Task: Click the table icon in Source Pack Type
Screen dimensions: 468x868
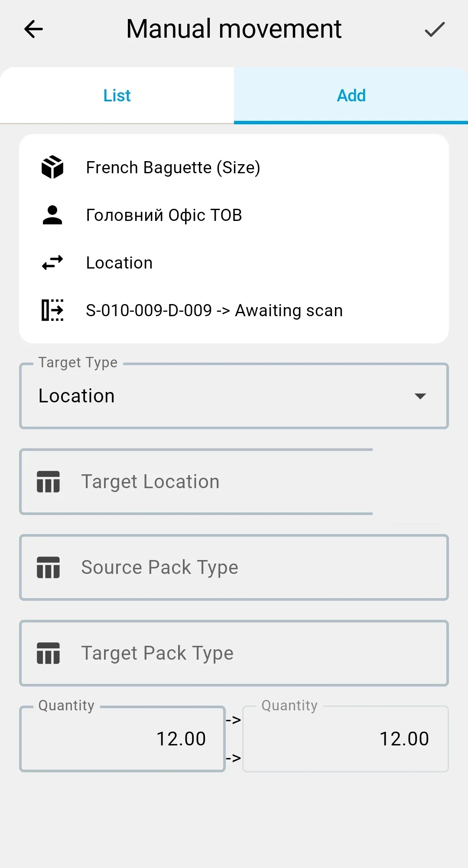Action: [x=48, y=567]
